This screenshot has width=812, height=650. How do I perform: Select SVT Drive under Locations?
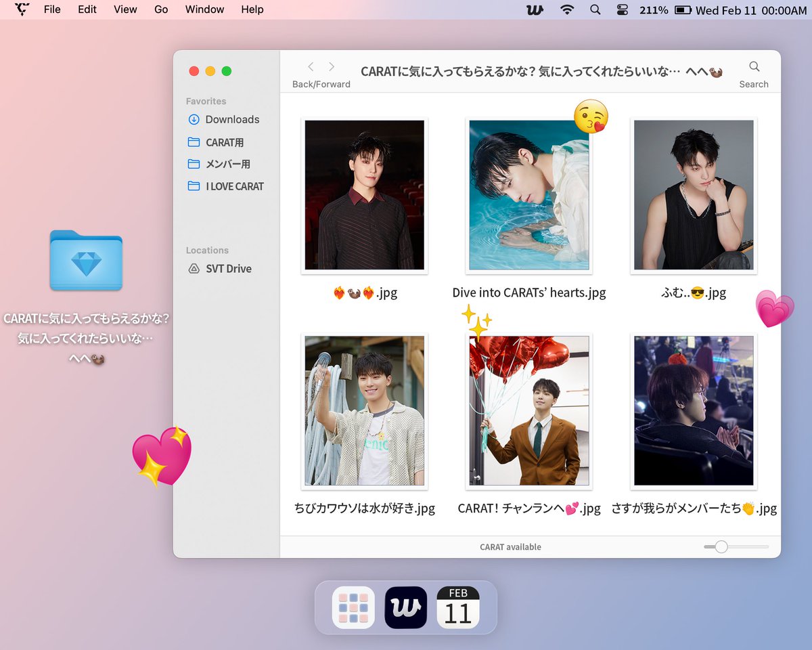tap(227, 269)
